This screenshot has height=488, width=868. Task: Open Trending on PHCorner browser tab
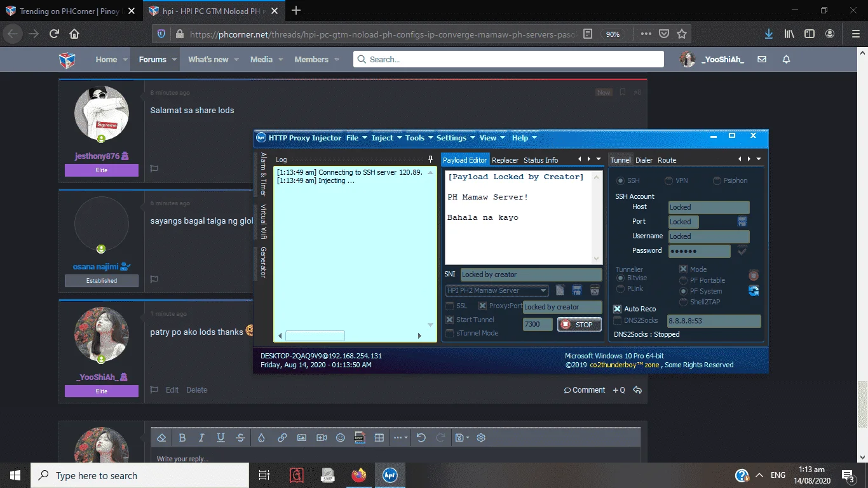(x=70, y=11)
